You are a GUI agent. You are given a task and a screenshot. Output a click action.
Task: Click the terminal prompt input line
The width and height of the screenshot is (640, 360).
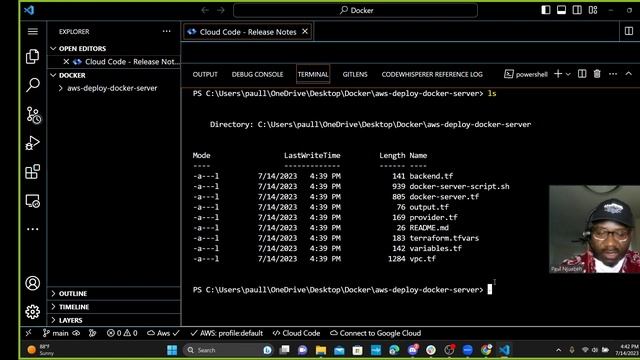click(342, 290)
